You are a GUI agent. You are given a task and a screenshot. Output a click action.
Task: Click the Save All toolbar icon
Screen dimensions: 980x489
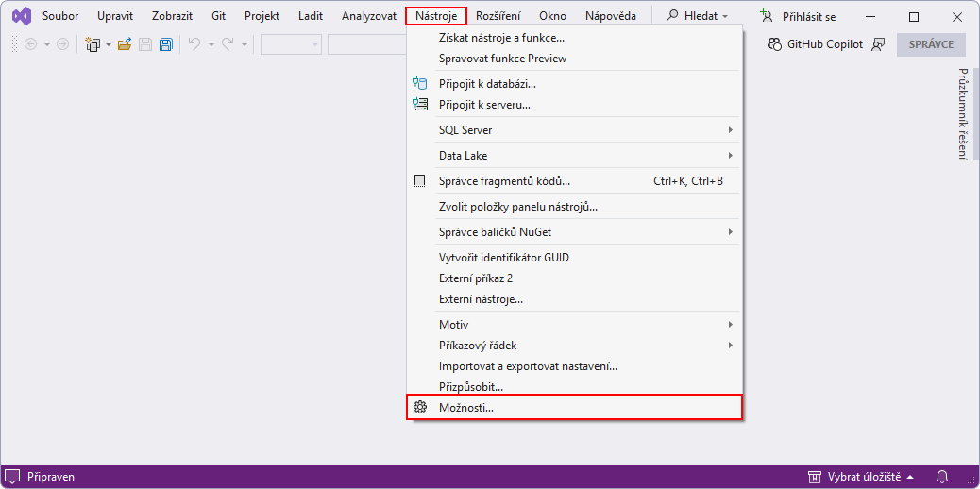tap(166, 44)
